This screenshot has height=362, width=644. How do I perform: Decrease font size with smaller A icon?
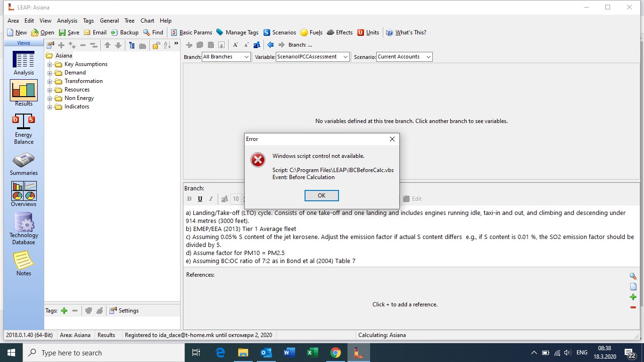point(246,45)
